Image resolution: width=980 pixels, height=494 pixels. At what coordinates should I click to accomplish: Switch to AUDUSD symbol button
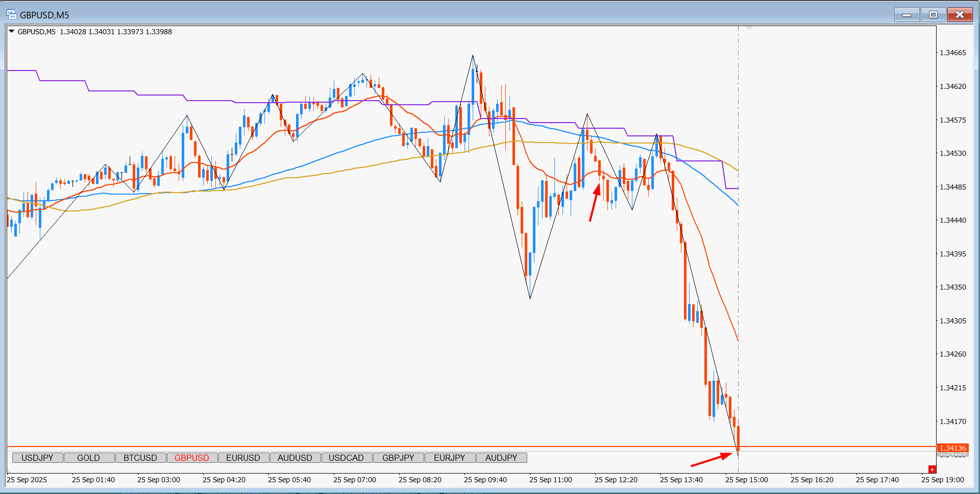(x=295, y=458)
